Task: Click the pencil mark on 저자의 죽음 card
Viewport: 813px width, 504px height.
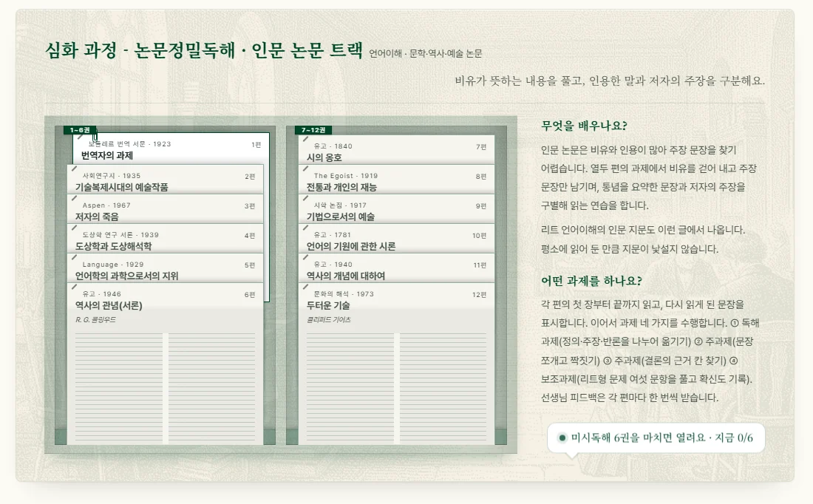Action: tap(74, 198)
